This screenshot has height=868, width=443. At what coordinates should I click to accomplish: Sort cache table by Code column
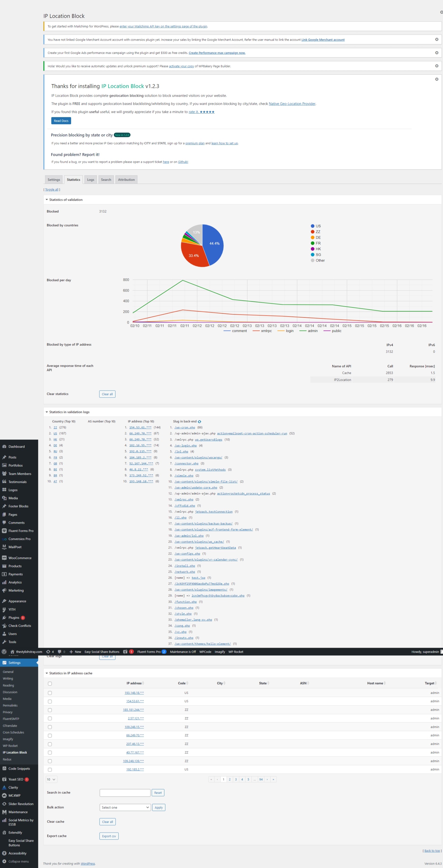183,683
